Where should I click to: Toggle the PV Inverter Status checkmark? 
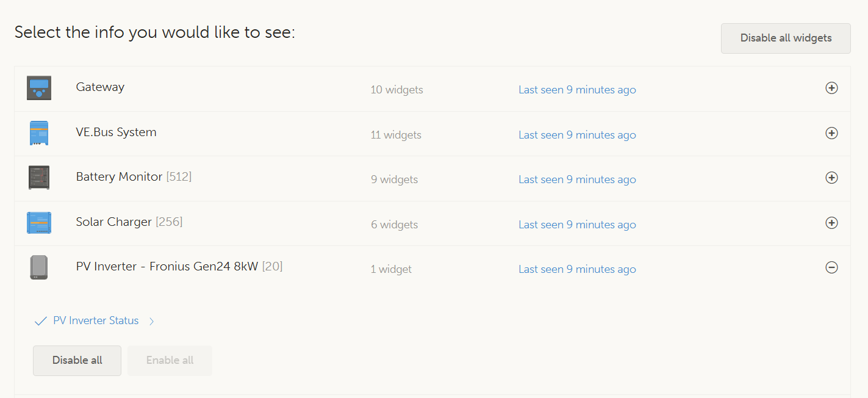click(x=41, y=321)
